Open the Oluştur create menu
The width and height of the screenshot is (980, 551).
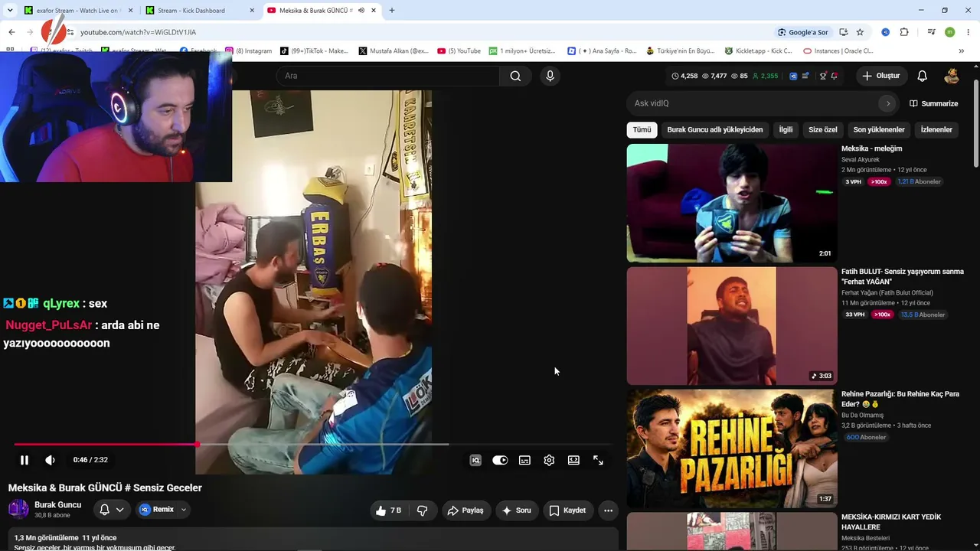(880, 76)
